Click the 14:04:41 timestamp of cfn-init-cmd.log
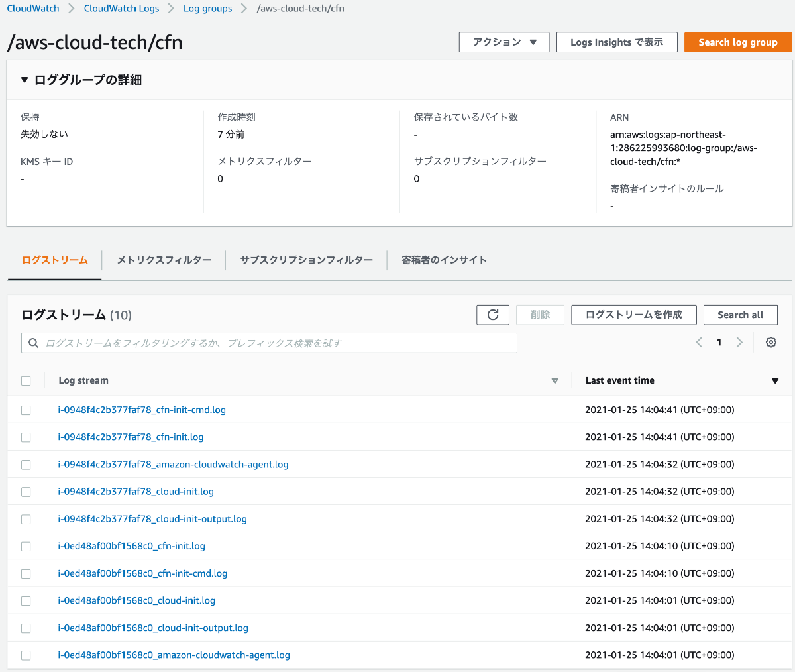Viewport: 795px width, 672px height. click(659, 410)
